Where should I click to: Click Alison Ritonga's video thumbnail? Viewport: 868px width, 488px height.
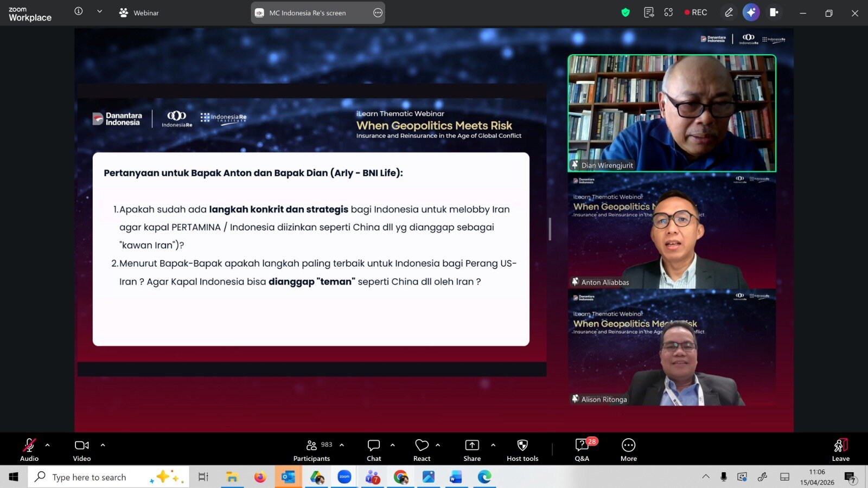pos(672,348)
